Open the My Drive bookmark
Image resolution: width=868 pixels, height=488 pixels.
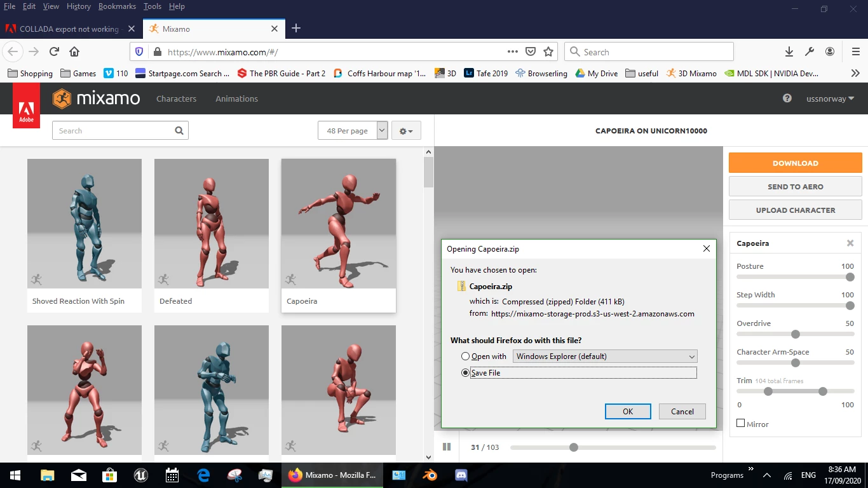(x=596, y=73)
